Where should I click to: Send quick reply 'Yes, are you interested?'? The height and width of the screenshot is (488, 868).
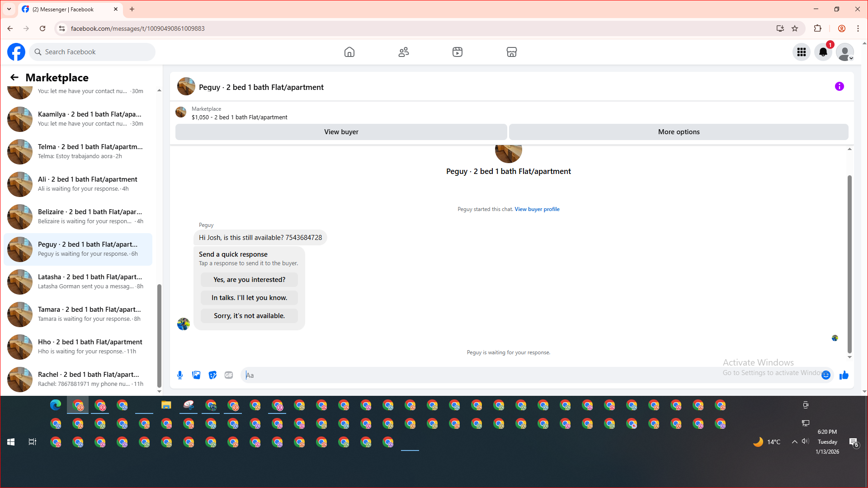(x=249, y=280)
